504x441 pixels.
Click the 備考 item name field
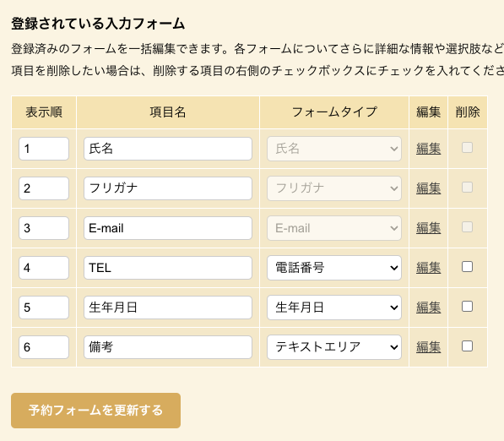click(168, 347)
